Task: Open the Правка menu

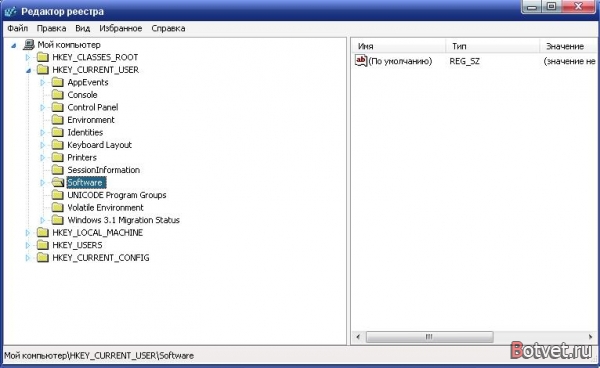Action: click(x=51, y=28)
